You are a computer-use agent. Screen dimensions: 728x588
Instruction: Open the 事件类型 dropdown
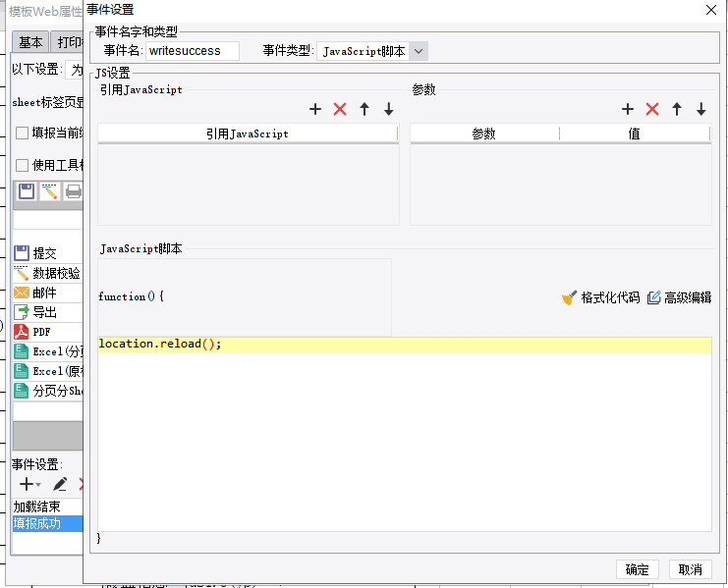click(419, 51)
